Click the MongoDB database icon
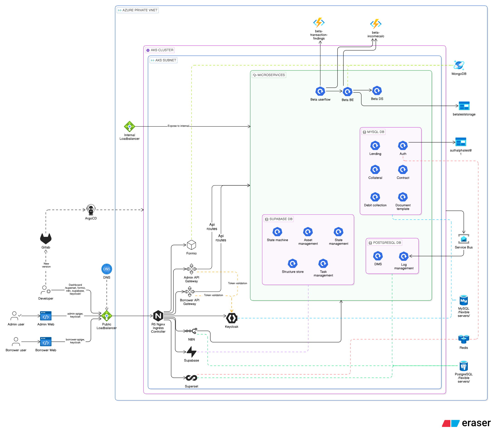493x448 pixels. coord(459,65)
